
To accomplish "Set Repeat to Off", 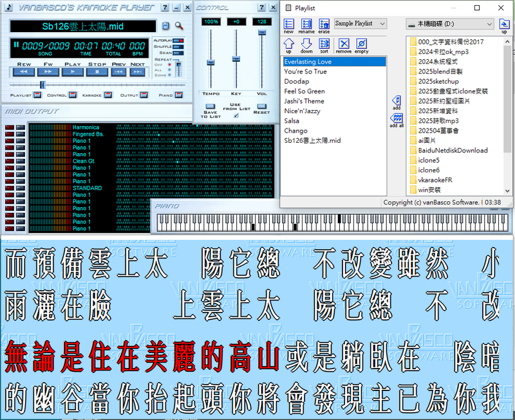I will (169, 65).
